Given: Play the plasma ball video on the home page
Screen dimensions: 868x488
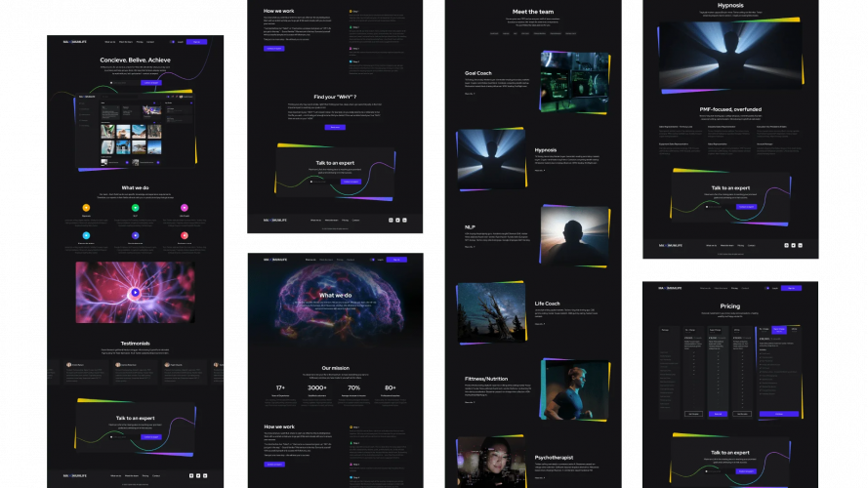Looking at the screenshot, I should pos(135,292).
